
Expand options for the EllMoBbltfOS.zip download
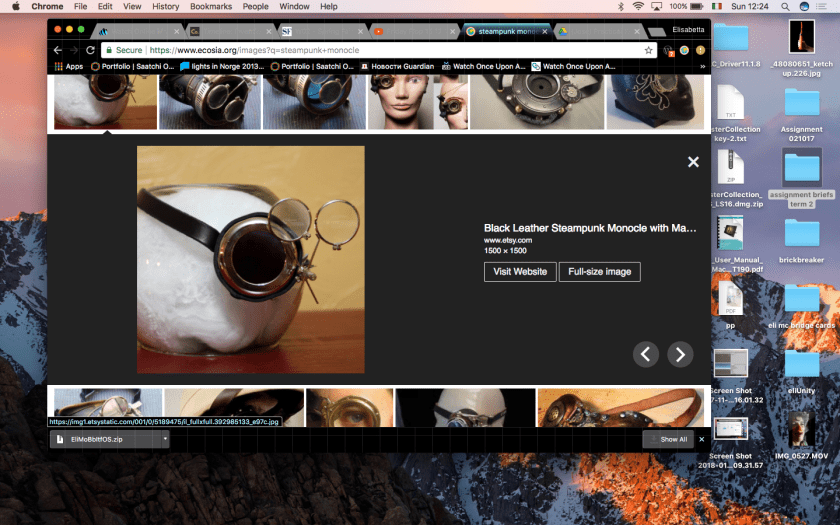click(165, 439)
